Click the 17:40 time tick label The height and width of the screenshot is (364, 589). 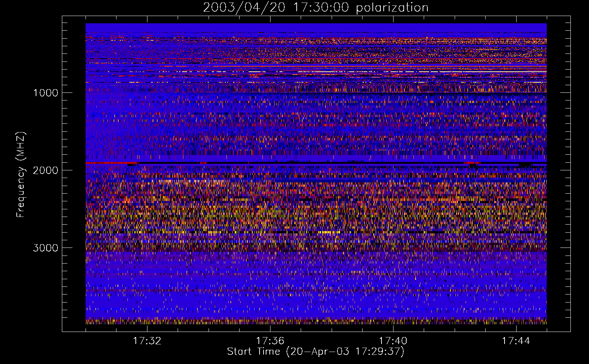393,341
